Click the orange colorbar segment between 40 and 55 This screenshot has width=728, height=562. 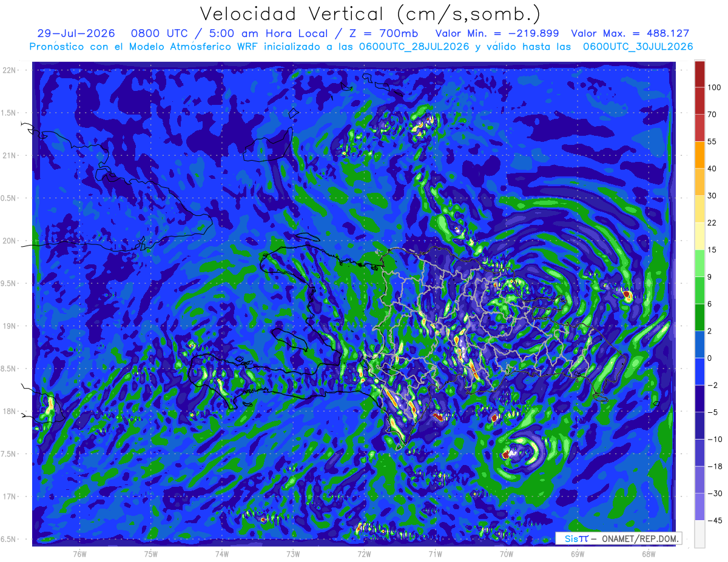699,155
